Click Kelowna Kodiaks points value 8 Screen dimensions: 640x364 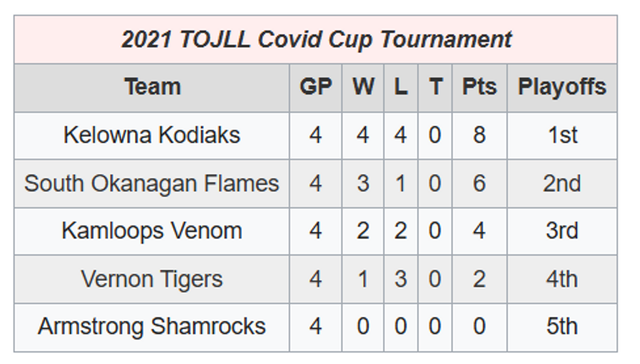(479, 135)
